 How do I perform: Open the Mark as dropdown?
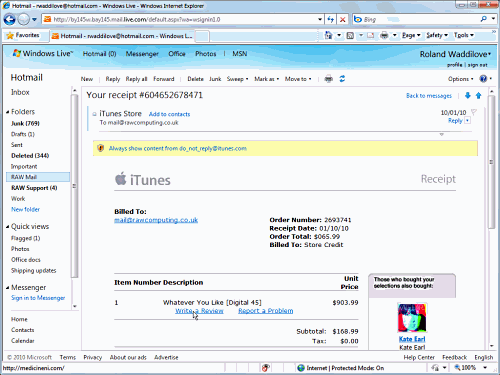pyautogui.click(x=267, y=79)
